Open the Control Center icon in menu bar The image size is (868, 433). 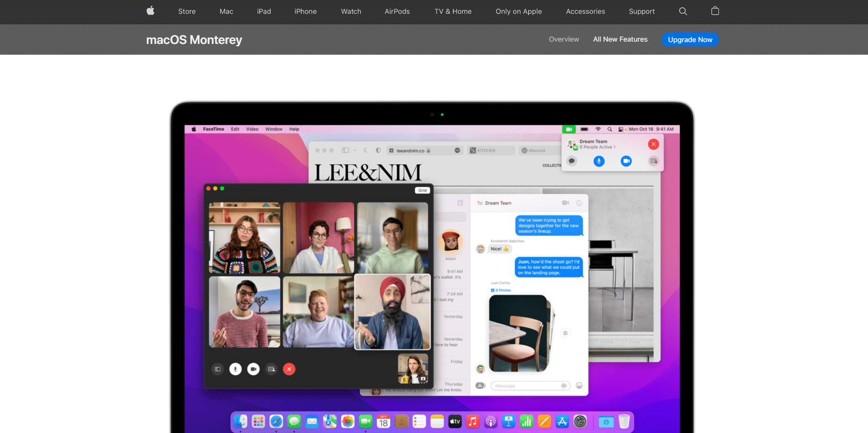click(x=621, y=129)
